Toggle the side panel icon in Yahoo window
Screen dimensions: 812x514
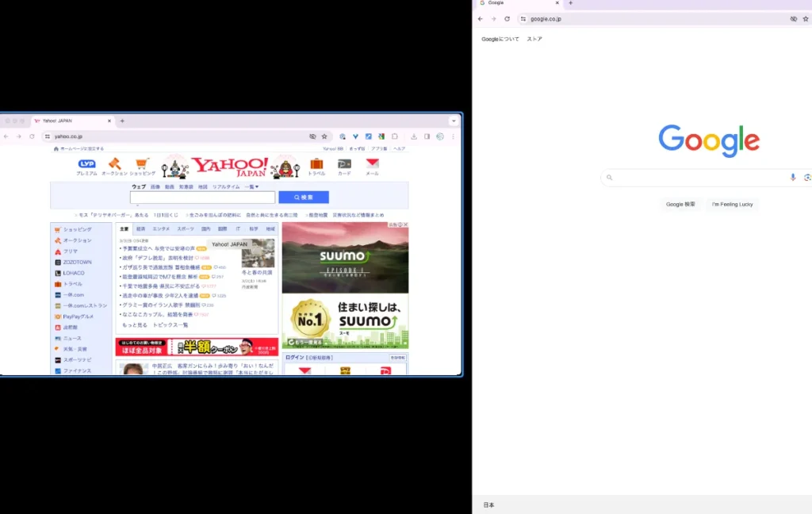(427, 136)
